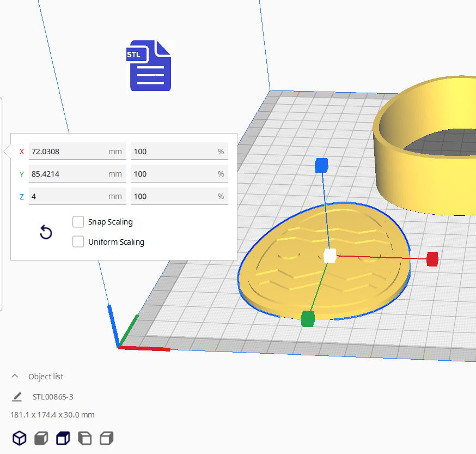The height and width of the screenshot is (454, 476).
Task: Select the right side view icon
Action: (107, 438)
